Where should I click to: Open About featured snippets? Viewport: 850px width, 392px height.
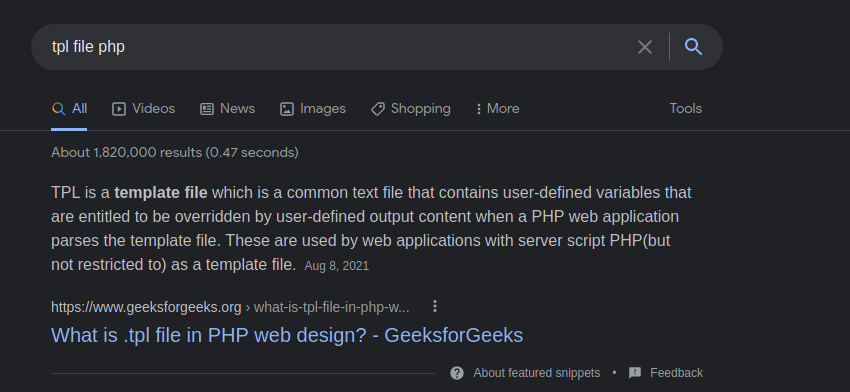click(x=536, y=373)
